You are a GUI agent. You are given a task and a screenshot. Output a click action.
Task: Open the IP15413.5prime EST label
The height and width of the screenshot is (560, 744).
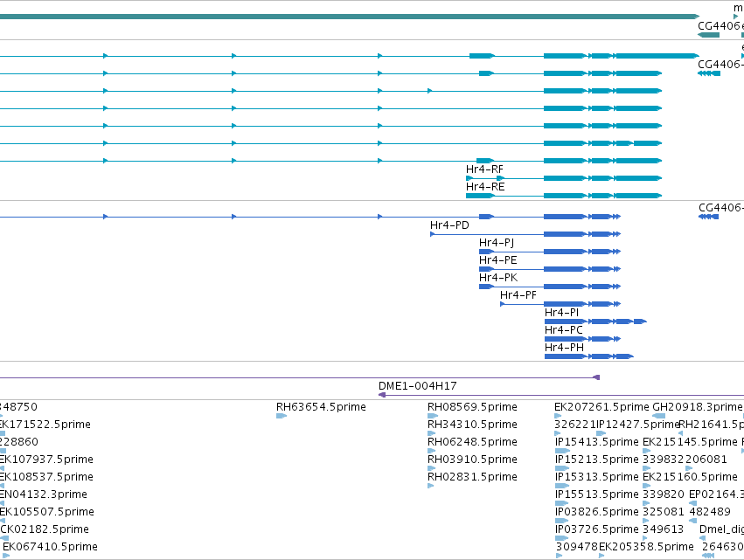[597, 442]
